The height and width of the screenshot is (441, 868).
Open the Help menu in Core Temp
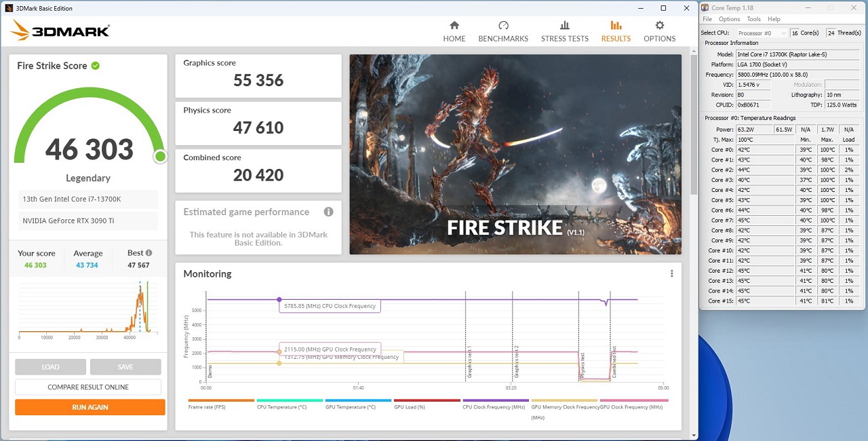click(x=774, y=19)
